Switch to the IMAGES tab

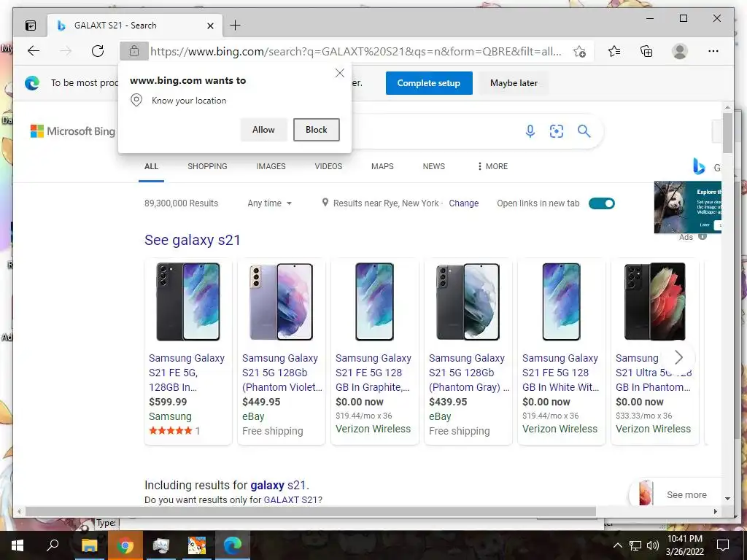click(271, 166)
